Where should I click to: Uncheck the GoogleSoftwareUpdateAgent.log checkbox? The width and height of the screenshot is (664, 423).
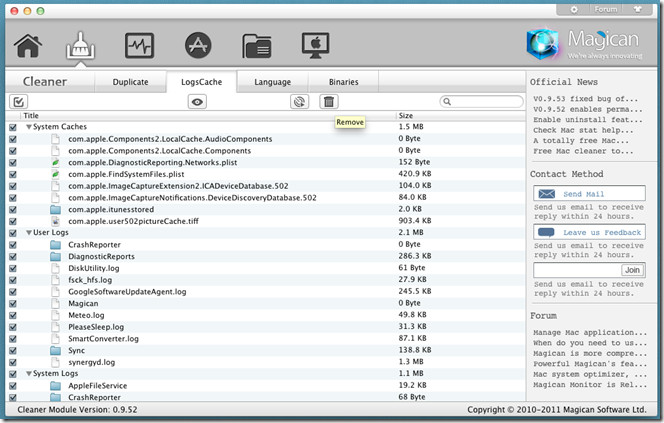(13, 292)
